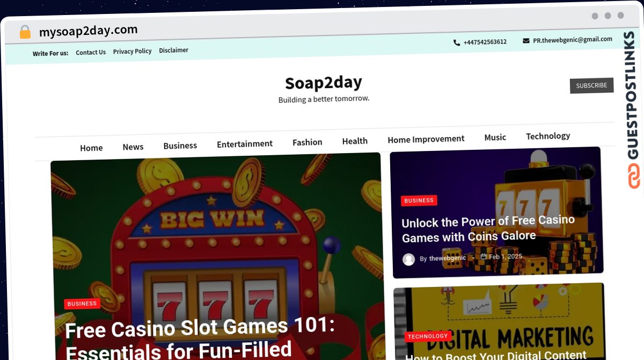644x360 pixels.
Task: Go to the Home menu item
Action: tap(91, 148)
